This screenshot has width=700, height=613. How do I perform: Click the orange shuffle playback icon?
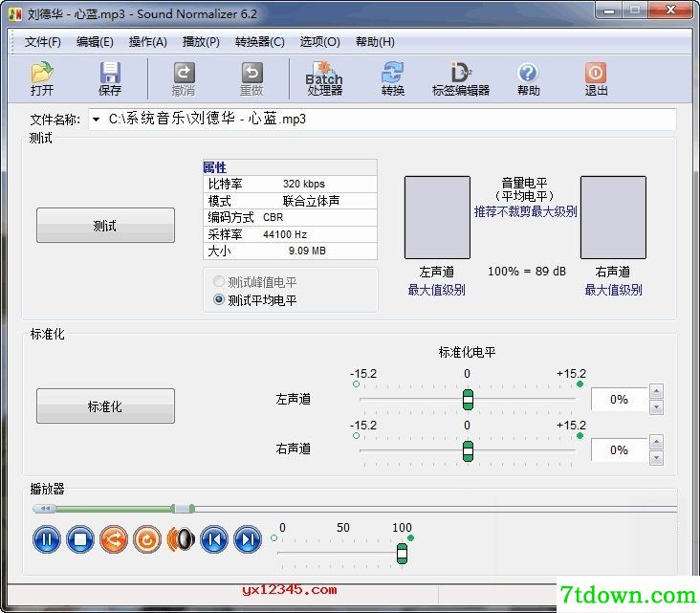click(114, 539)
